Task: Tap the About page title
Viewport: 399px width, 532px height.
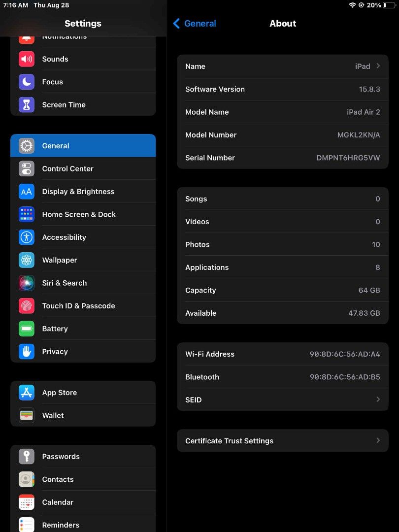Action: (x=283, y=24)
